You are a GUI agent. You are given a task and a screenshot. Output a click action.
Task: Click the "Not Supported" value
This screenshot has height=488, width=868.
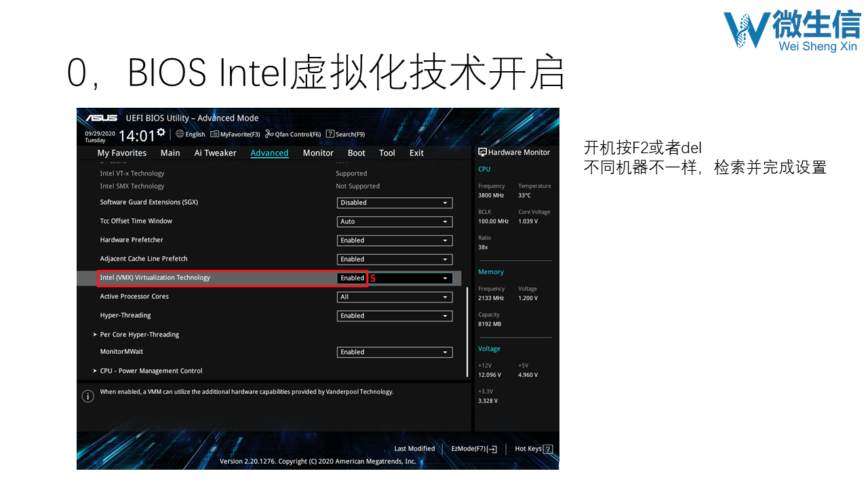(x=358, y=186)
